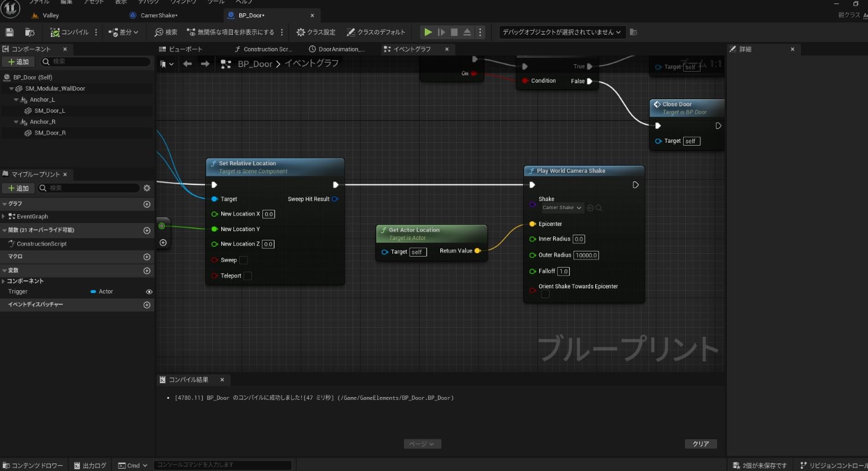Enable Orient Shake Towards Epicenter checkbox

(x=545, y=294)
